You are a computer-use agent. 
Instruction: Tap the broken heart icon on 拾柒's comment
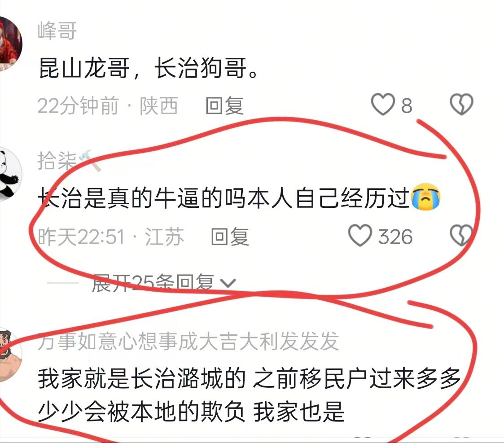click(x=461, y=236)
